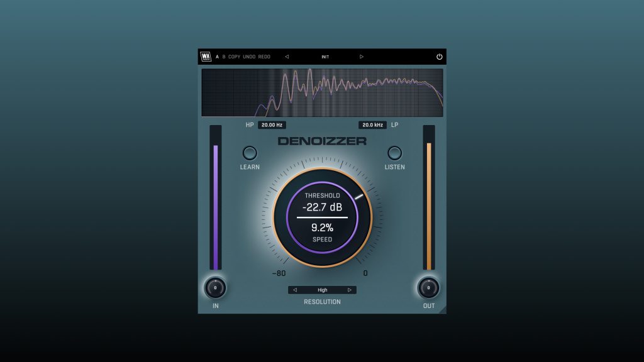This screenshot has height=362, width=644.
Task: Select previous resolution with left arrow
Action: point(294,290)
